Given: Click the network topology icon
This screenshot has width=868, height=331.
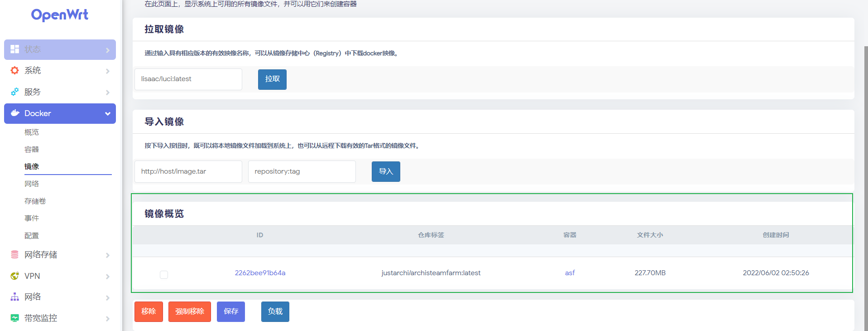Looking at the screenshot, I should 14,297.
